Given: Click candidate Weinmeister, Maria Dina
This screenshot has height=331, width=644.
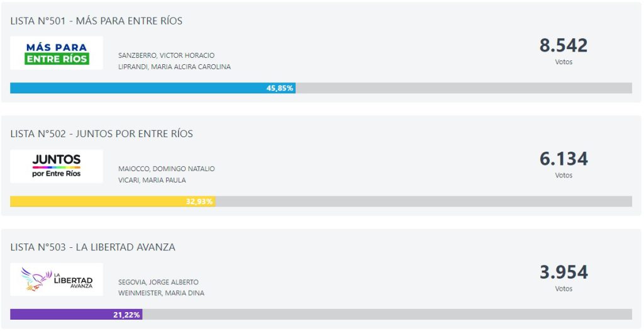Looking at the screenshot, I should pos(161,293).
